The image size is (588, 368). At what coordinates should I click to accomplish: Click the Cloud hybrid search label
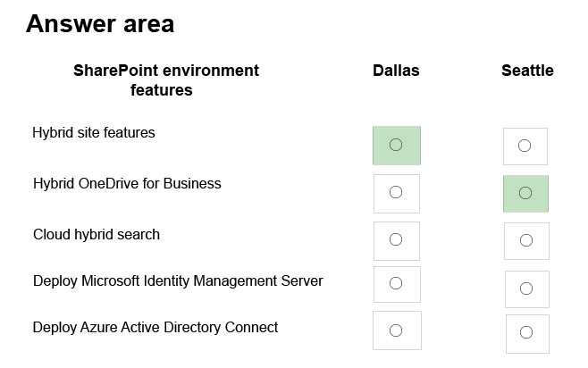point(97,235)
